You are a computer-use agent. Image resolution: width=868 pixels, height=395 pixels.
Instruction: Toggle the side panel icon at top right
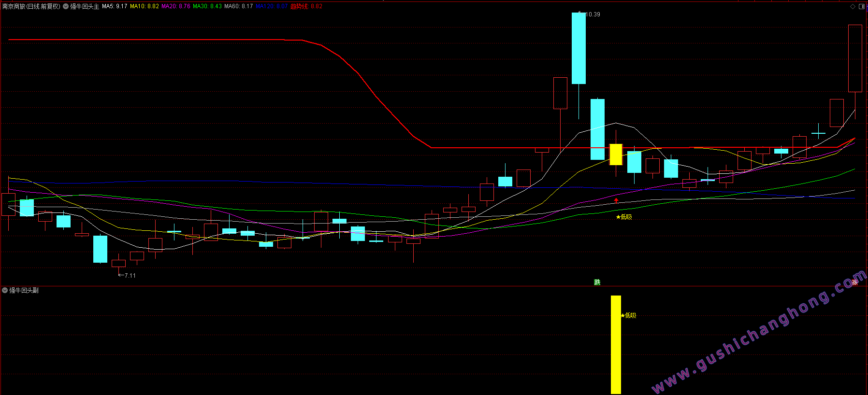click(x=861, y=6)
